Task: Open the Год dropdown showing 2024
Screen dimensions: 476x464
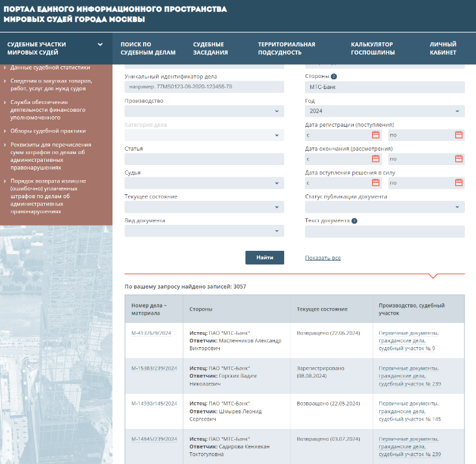Action: click(384, 111)
